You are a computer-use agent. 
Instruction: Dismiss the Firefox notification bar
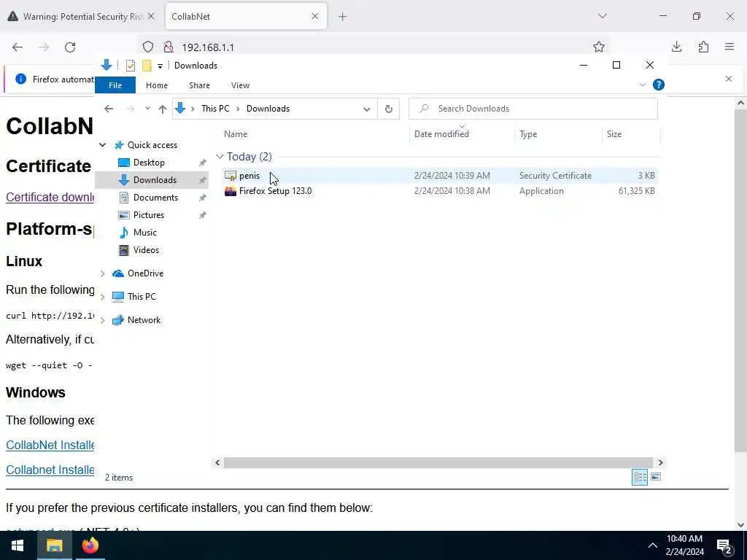coord(729,79)
